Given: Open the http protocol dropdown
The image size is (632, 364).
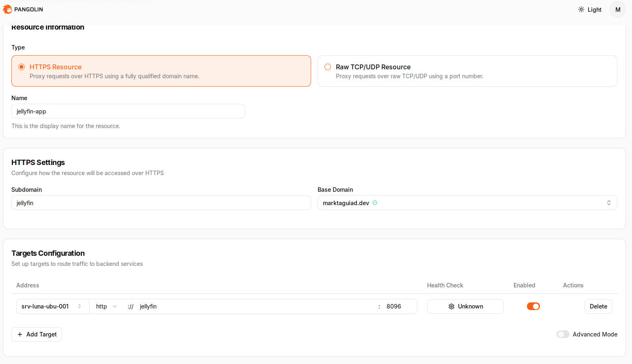Looking at the screenshot, I should click(x=106, y=306).
